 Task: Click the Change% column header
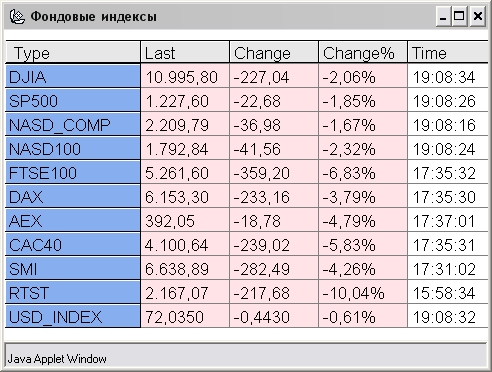pos(363,52)
